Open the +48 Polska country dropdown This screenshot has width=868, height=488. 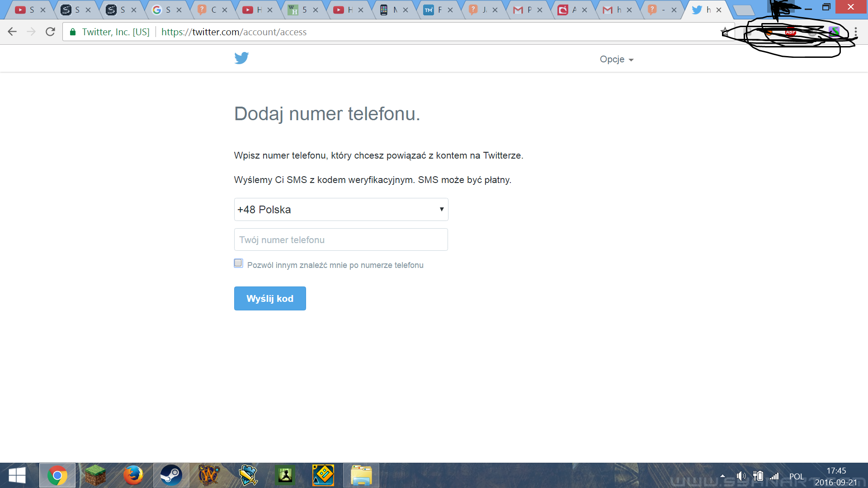pos(341,210)
